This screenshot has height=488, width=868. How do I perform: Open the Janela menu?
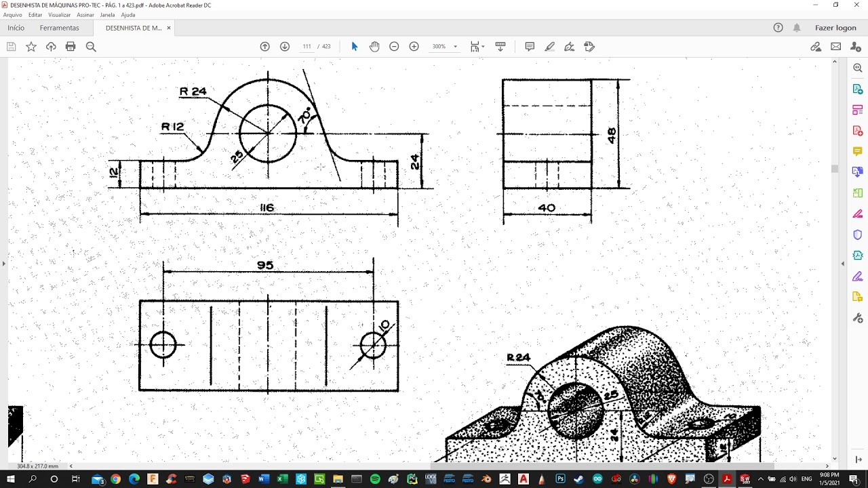[107, 15]
